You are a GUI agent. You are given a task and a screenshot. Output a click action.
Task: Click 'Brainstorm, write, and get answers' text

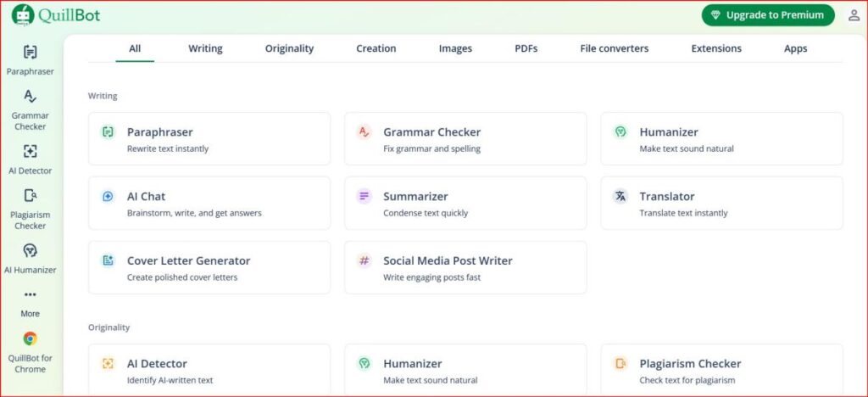[194, 213]
